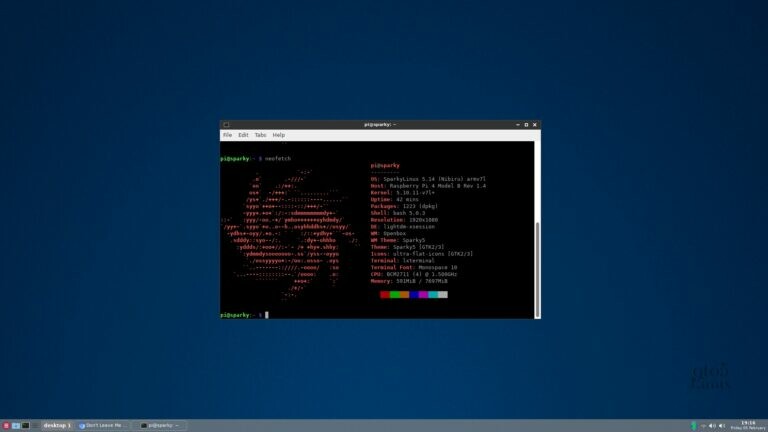Click the "neofetch" command text
The image size is (768, 432).
coord(278,159)
